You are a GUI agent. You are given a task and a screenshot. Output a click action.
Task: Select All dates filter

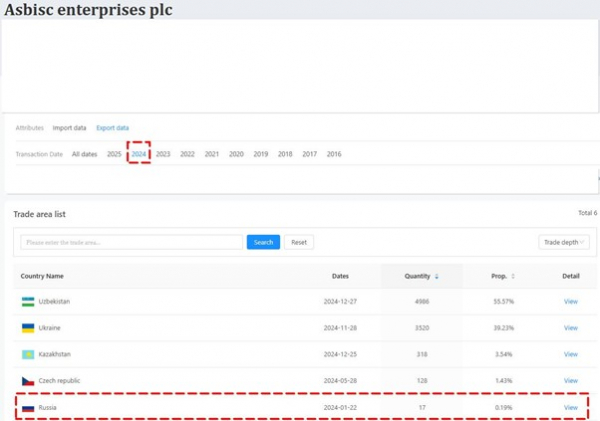click(85, 154)
